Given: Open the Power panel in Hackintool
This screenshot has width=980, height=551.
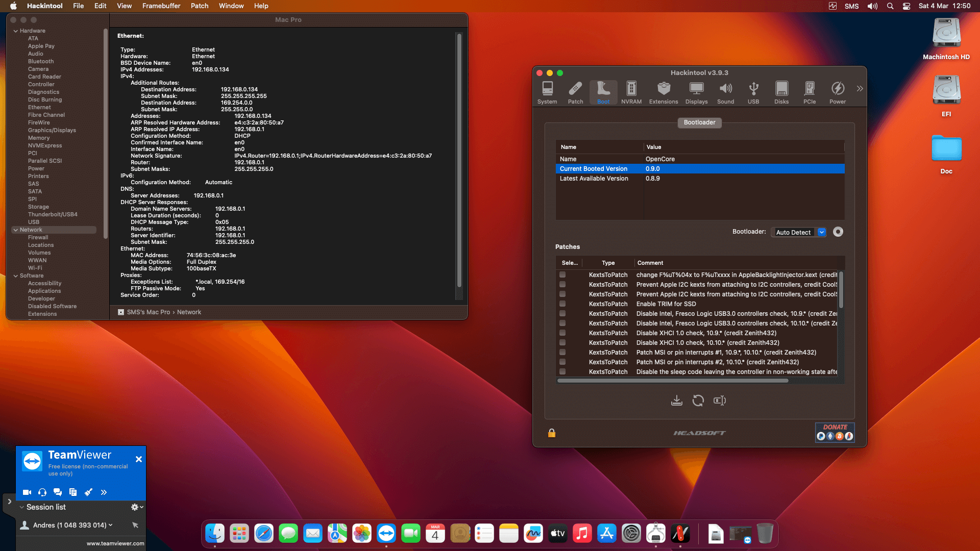Looking at the screenshot, I should pos(837,92).
